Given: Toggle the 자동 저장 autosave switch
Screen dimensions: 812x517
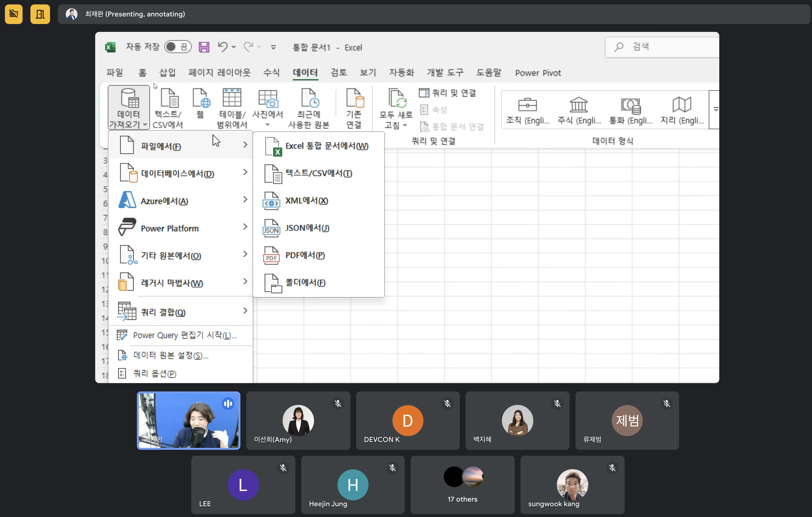Looking at the screenshot, I should [x=178, y=47].
